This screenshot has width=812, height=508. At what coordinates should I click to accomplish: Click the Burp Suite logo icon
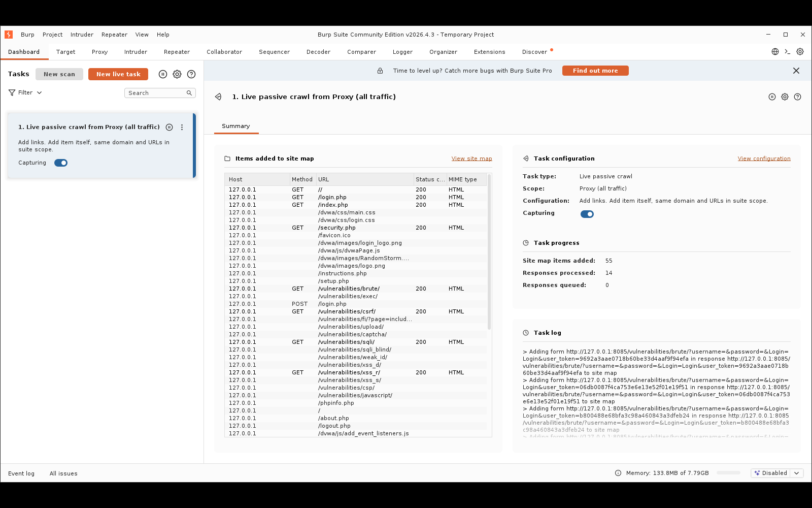(x=9, y=35)
